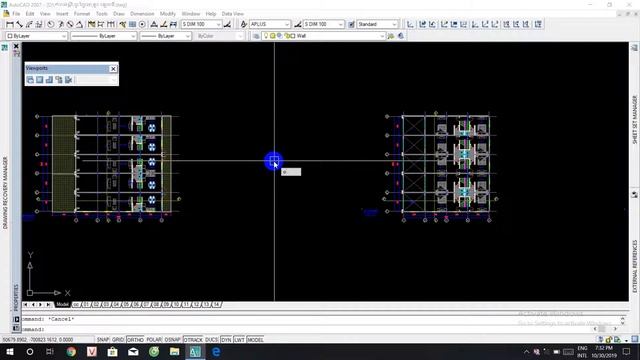Toggle SNAP mode in status bar

(103, 340)
